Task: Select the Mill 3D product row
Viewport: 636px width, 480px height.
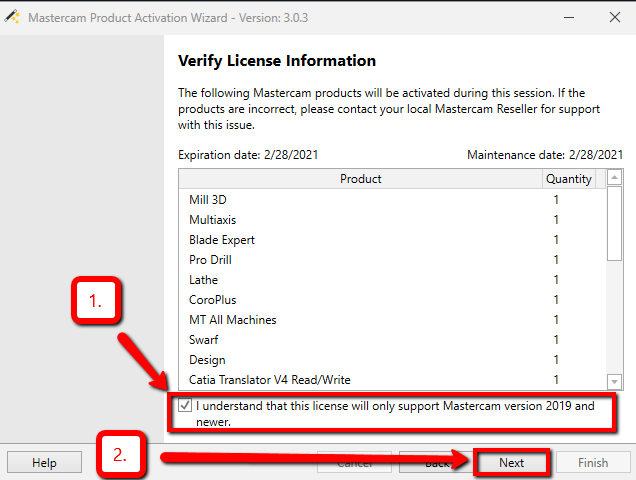Action: click(x=392, y=200)
